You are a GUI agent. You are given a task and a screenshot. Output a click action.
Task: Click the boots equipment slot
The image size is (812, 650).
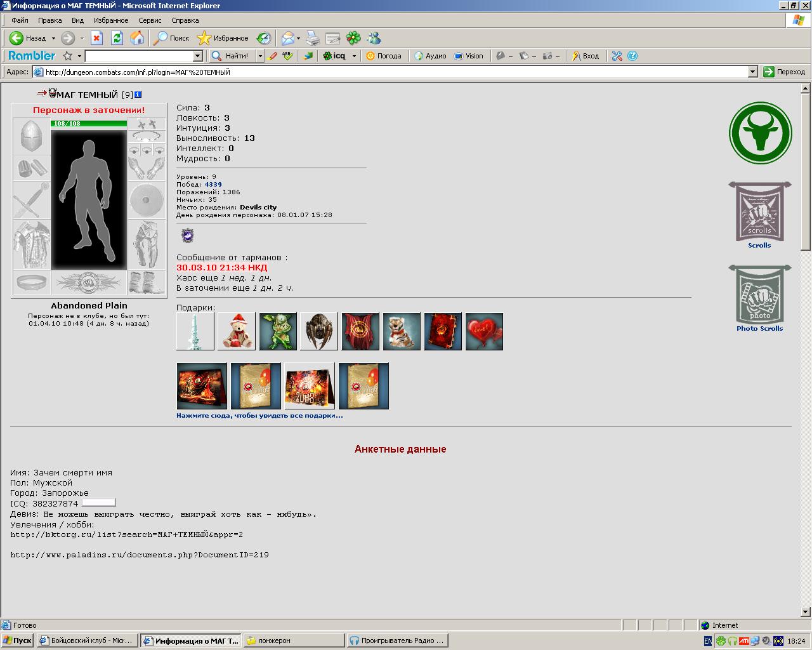point(147,283)
